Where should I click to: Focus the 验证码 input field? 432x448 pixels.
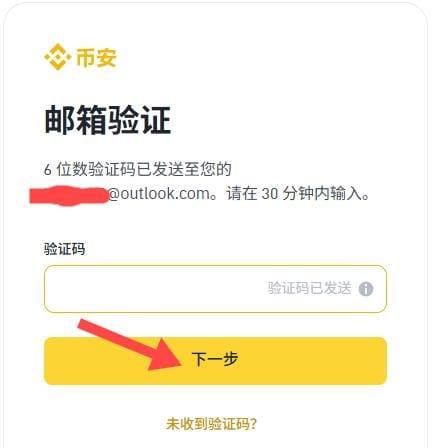click(x=215, y=289)
